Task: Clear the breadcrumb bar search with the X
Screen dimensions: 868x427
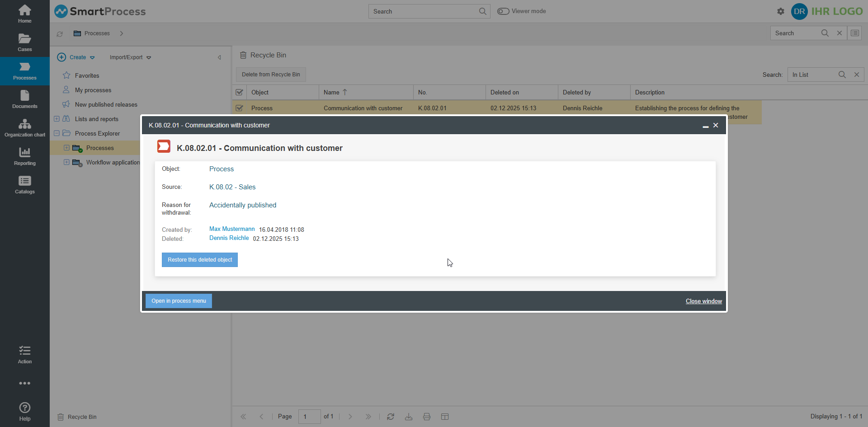Action: [x=840, y=33]
